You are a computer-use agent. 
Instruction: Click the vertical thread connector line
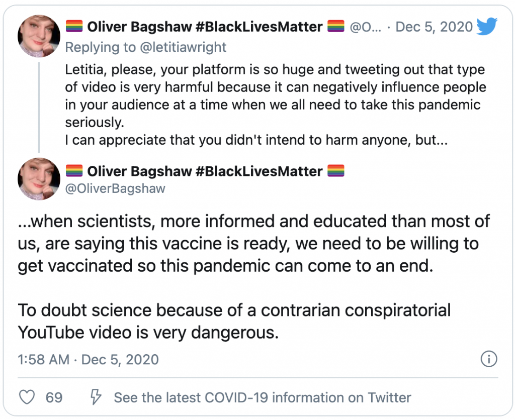(x=39, y=106)
